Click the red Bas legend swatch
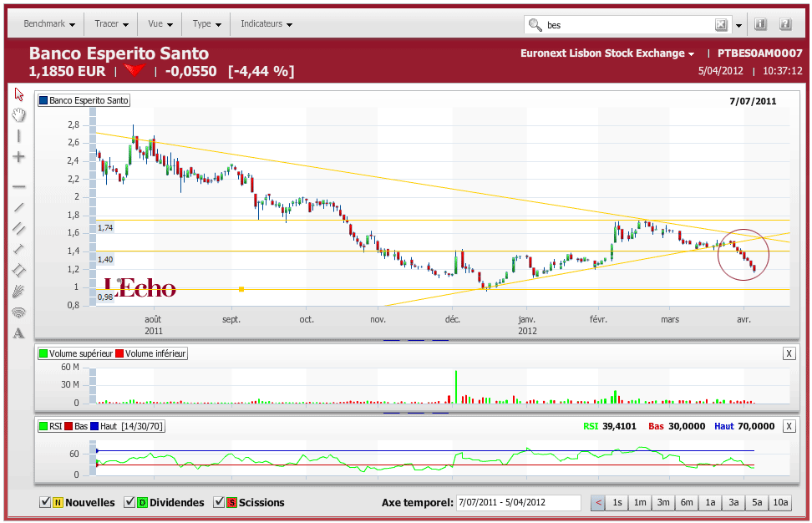812x523 pixels. pyautogui.click(x=69, y=426)
